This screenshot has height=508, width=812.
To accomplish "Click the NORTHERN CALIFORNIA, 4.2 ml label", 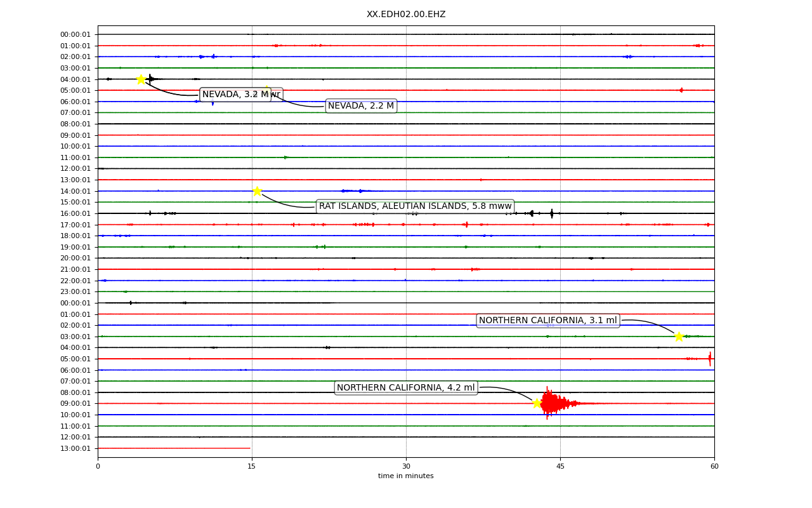I will pyautogui.click(x=405, y=388).
